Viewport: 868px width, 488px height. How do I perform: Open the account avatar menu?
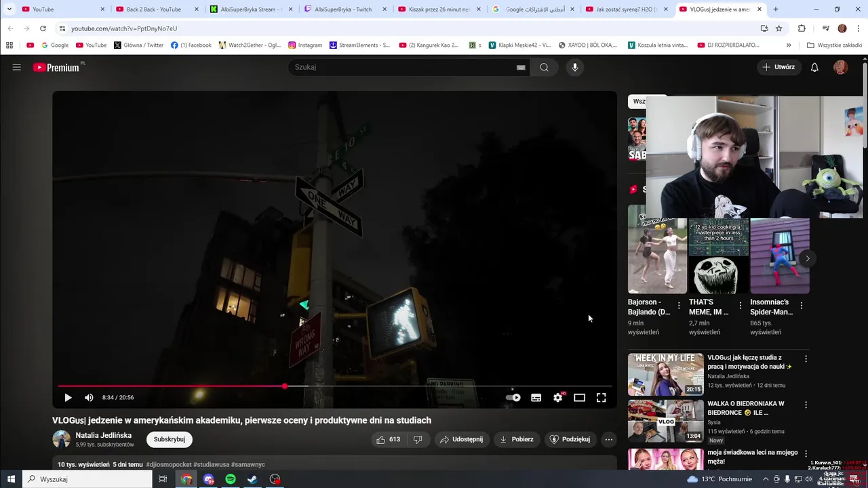pyautogui.click(x=841, y=67)
